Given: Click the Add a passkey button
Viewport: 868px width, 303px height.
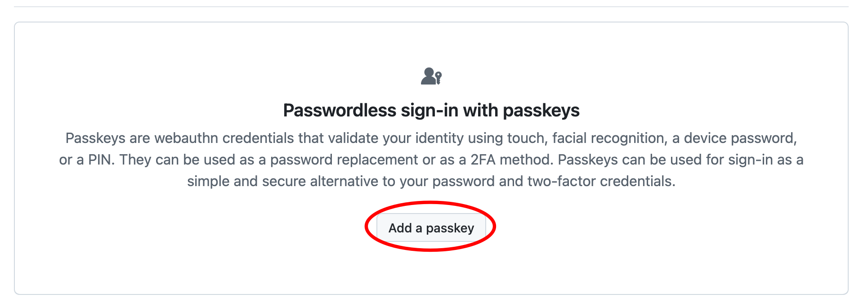Looking at the screenshot, I should 431,228.
